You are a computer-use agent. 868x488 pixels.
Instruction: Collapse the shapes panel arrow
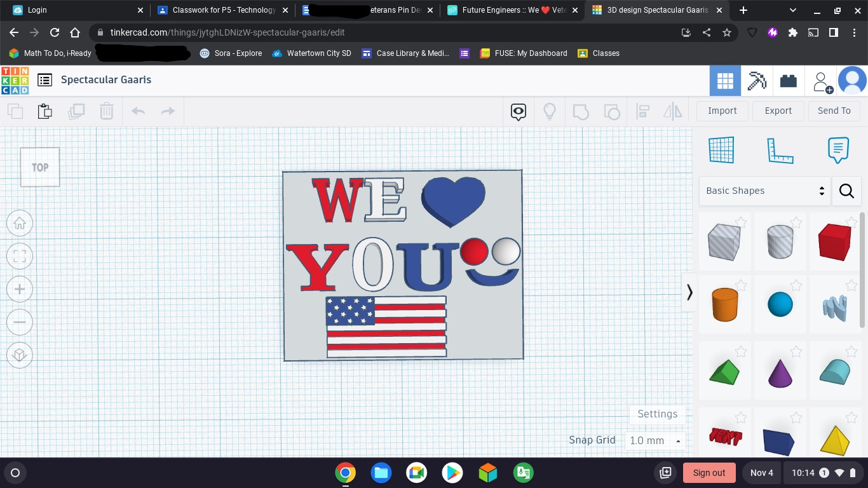[x=689, y=292]
